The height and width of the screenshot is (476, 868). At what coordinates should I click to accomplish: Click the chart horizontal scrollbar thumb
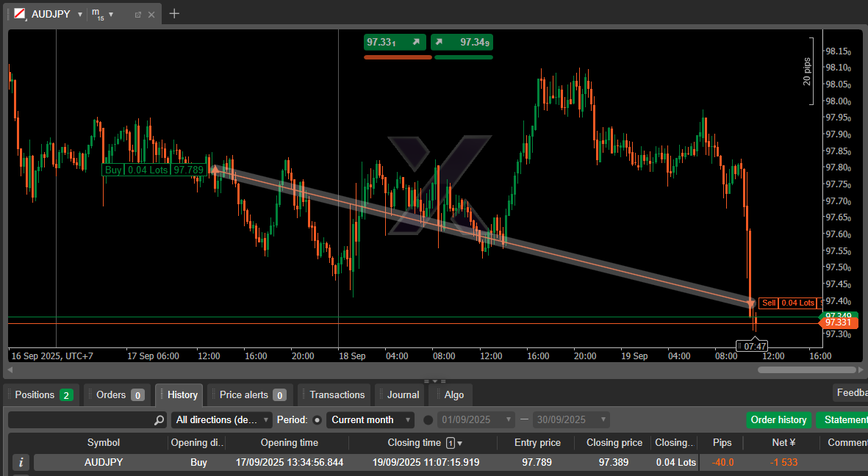pyautogui.click(x=806, y=370)
